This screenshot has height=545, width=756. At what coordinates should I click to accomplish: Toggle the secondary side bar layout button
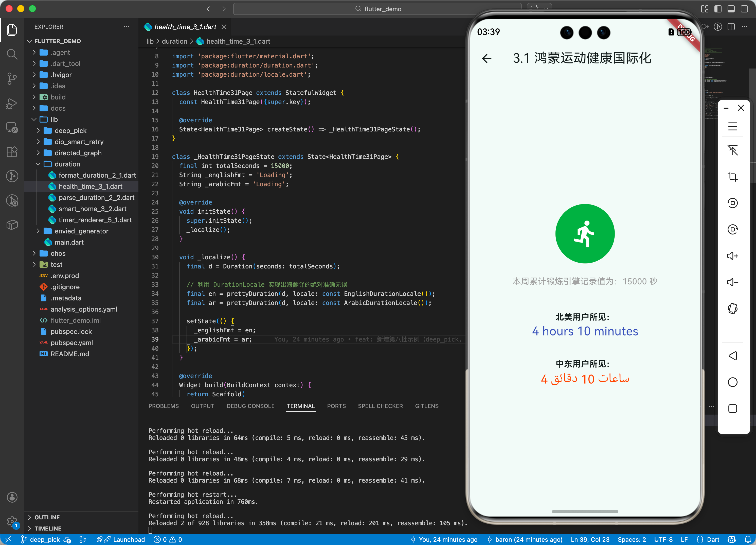(744, 9)
